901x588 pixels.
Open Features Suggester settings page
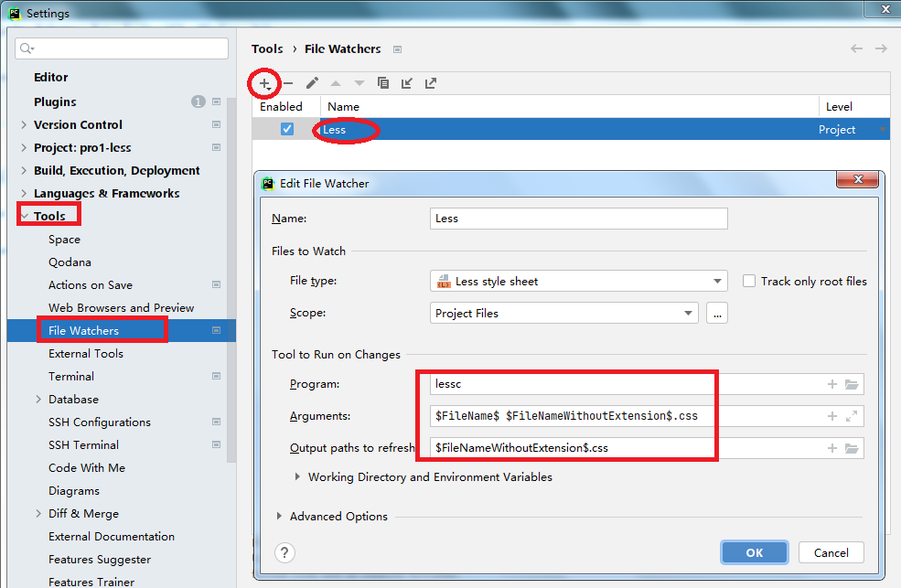point(100,560)
